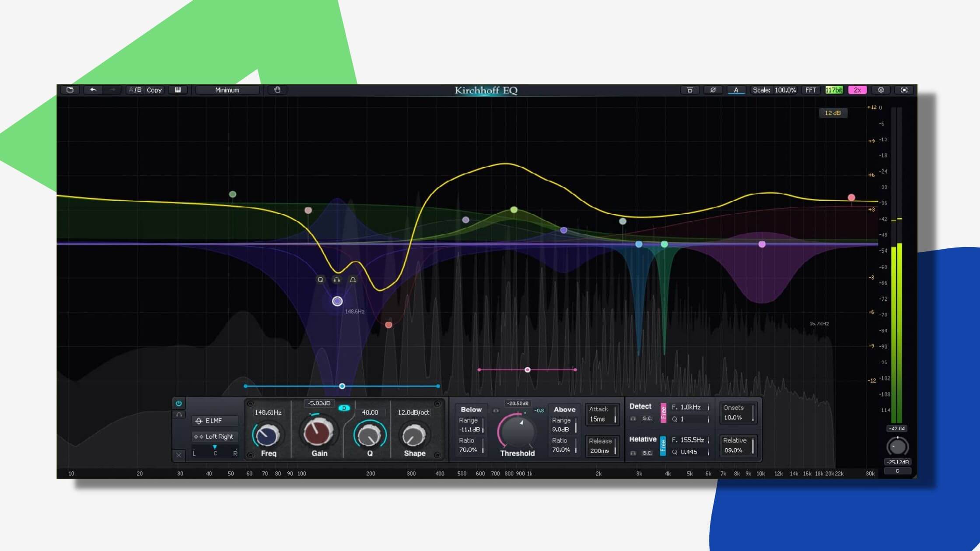Click the headphones solo icon above band
The image size is (980, 551).
[x=336, y=279]
